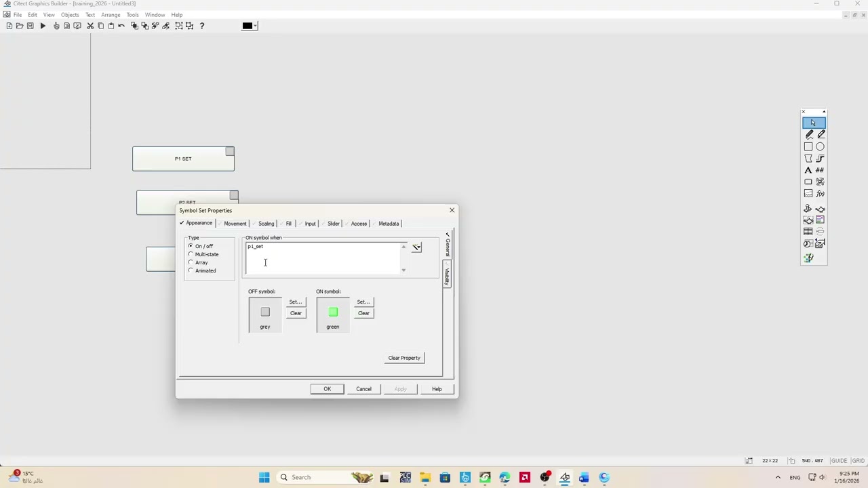The width and height of the screenshot is (868, 488).
Task: Open the Tools menu
Action: pos(132,15)
